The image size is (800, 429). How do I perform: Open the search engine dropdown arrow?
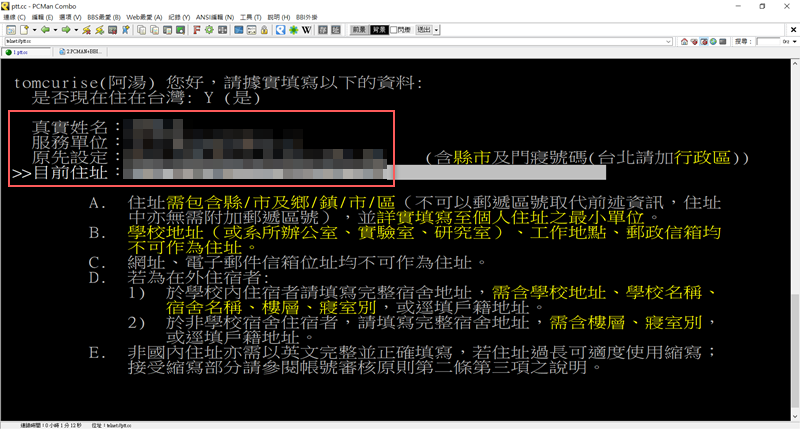click(794, 41)
